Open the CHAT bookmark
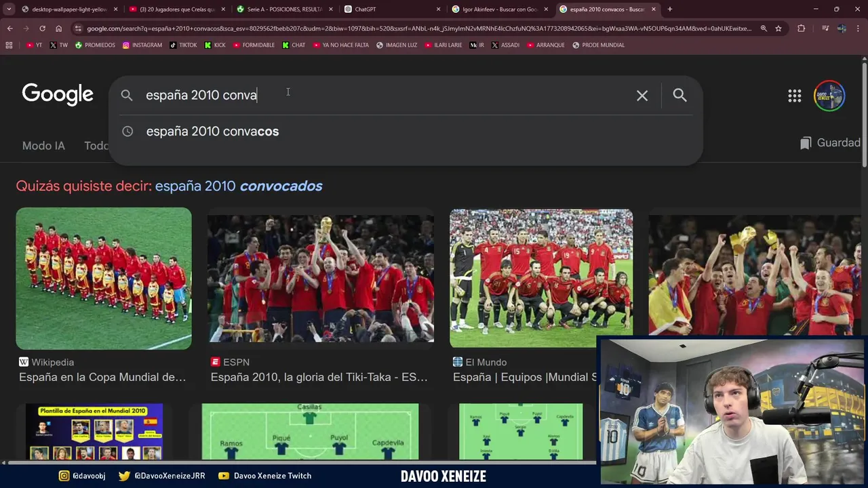 [x=294, y=45]
